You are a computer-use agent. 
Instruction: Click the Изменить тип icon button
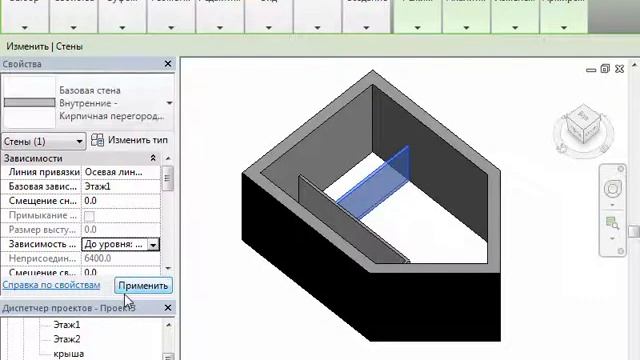(97, 140)
